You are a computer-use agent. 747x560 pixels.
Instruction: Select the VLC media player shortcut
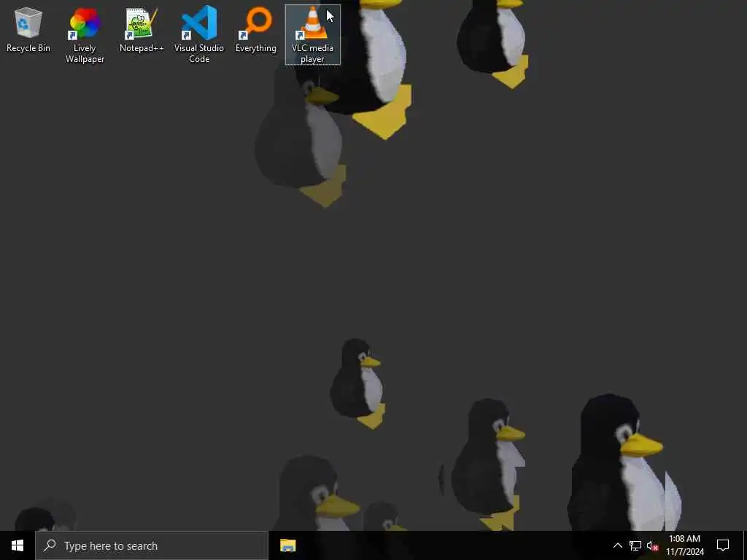click(312, 35)
